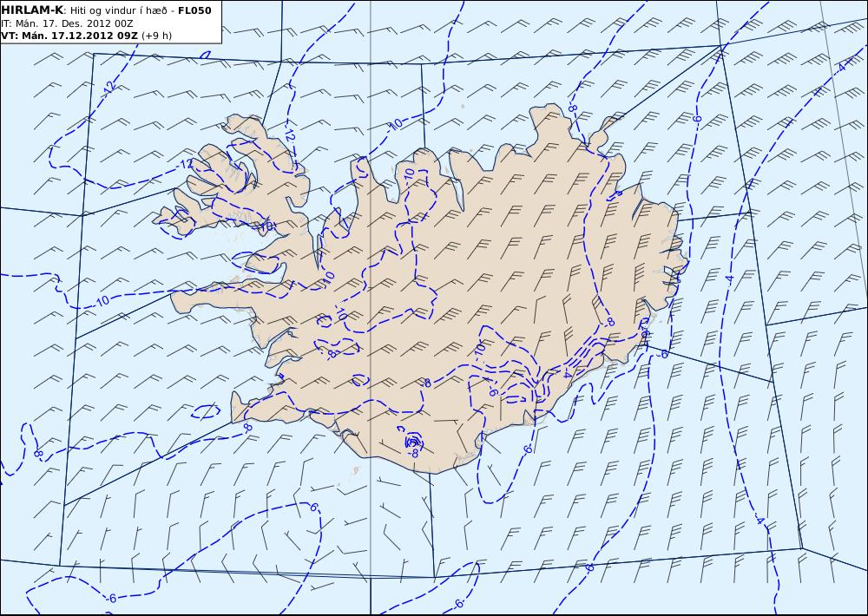The width and height of the screenshot is (868, 616).
Task: Click the -8 label below the concentric contours in south Iceland
Action: tap(414, 454)
